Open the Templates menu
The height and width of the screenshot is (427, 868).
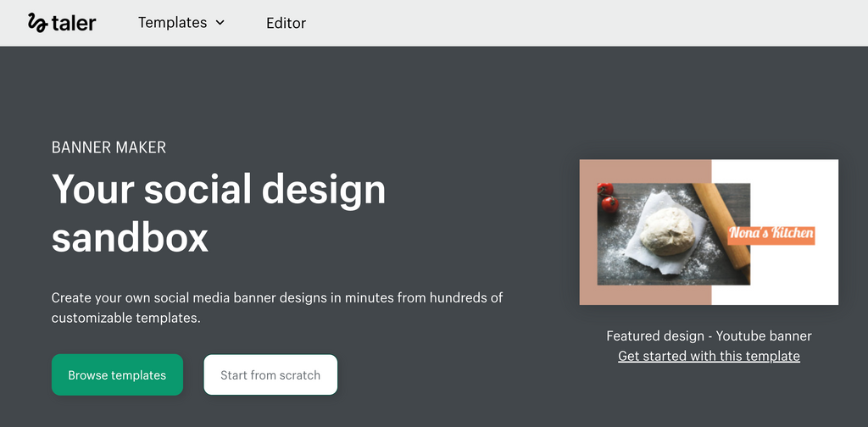pos(172,23)
